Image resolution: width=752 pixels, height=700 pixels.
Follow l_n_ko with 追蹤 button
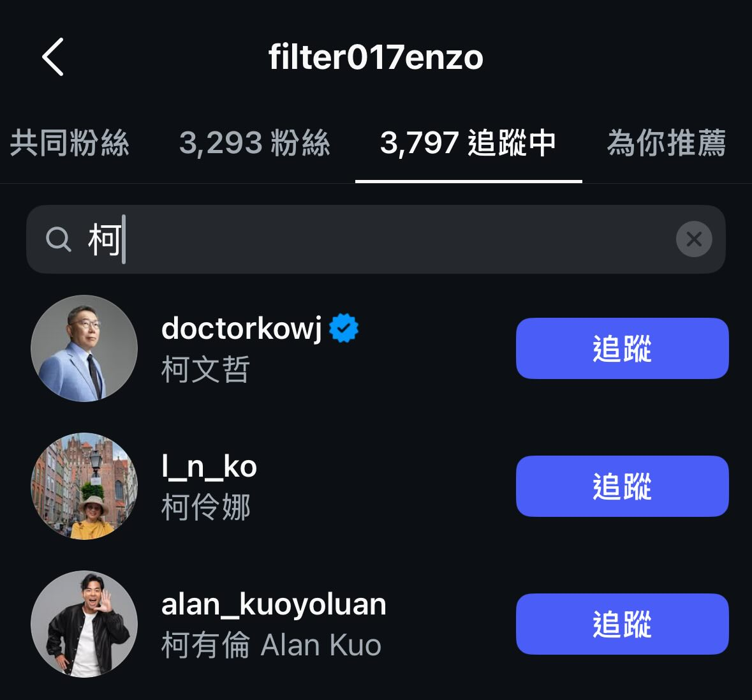click(x=622, y=486)
